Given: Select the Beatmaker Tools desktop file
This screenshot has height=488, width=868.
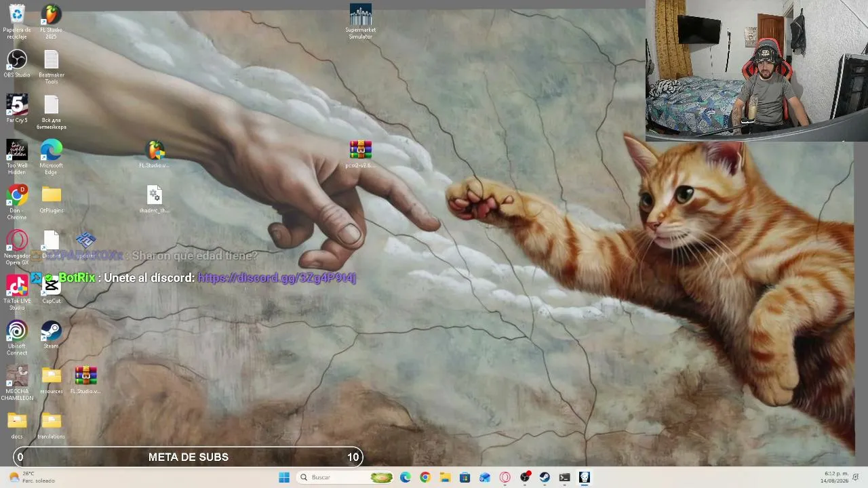Looking at the screenshot, I should (x=52, y=67).
